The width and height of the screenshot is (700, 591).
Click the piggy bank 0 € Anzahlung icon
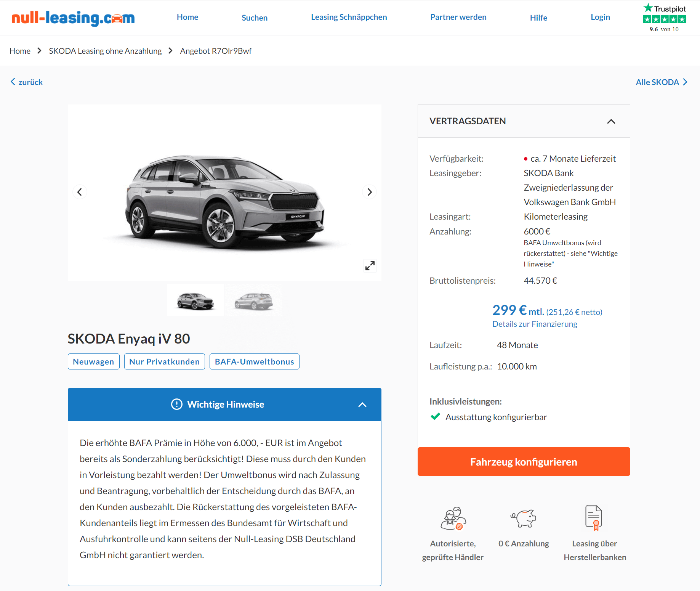[x=523, y=519]
